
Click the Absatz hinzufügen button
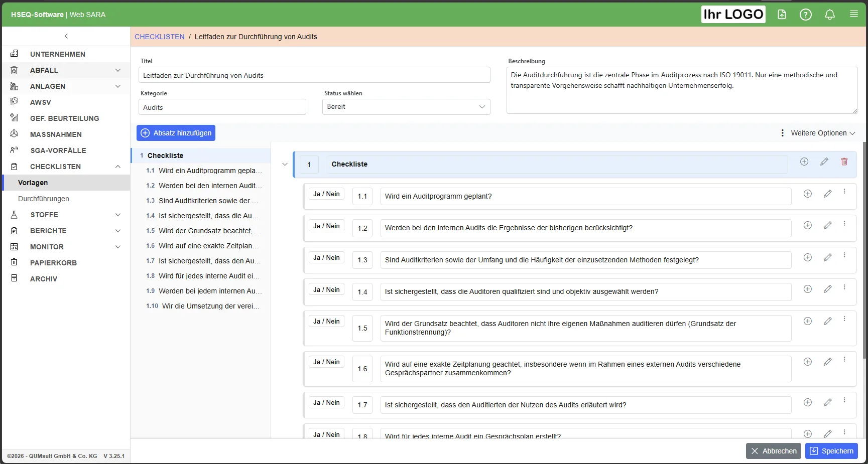click(176, 133)
